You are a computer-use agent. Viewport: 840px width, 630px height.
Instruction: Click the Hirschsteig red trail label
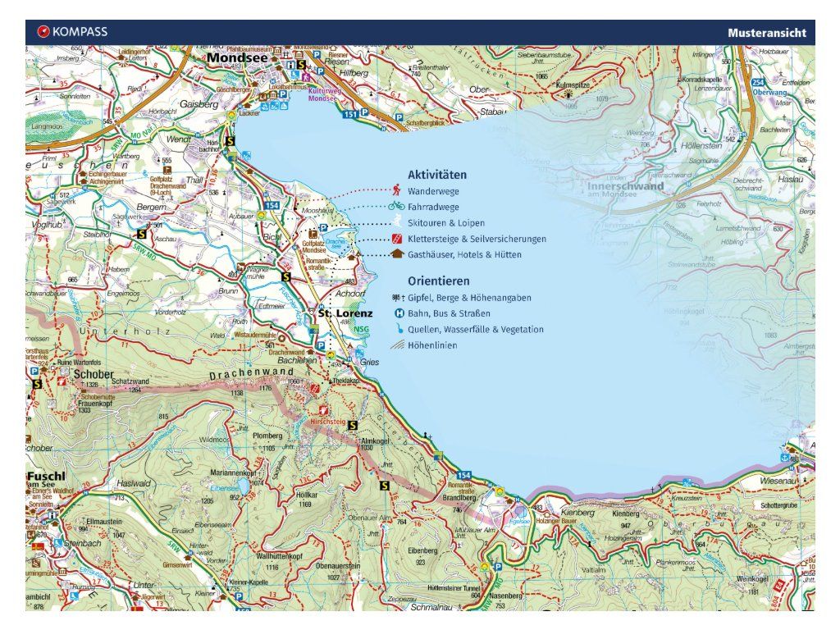[328, 422]
